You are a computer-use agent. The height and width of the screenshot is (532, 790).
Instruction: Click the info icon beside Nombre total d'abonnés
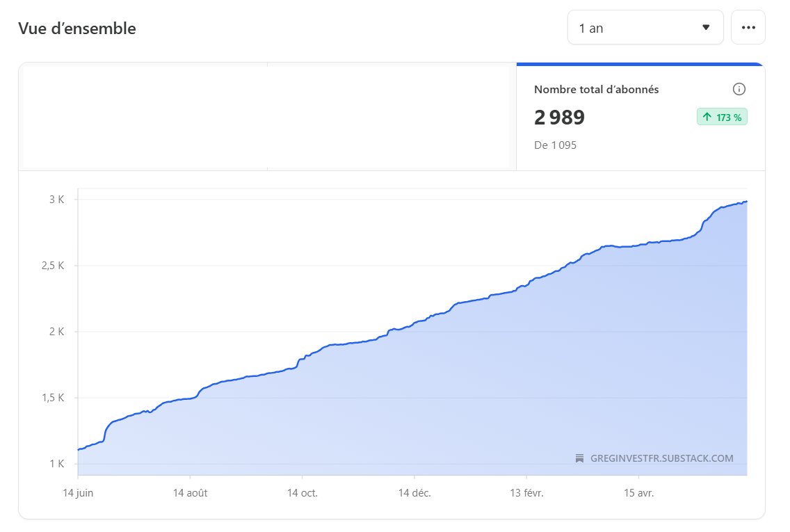point(739,89)
